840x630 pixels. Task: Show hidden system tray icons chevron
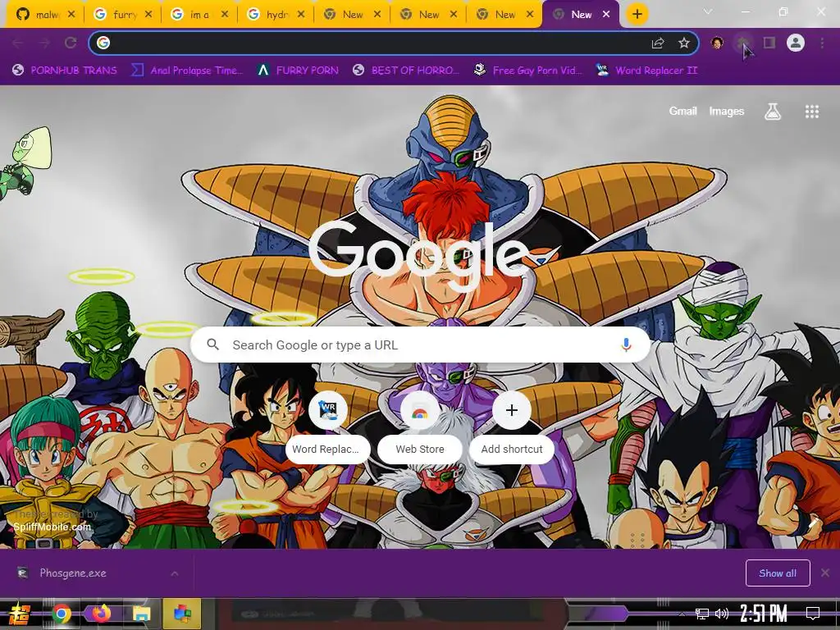click(682, 614)
